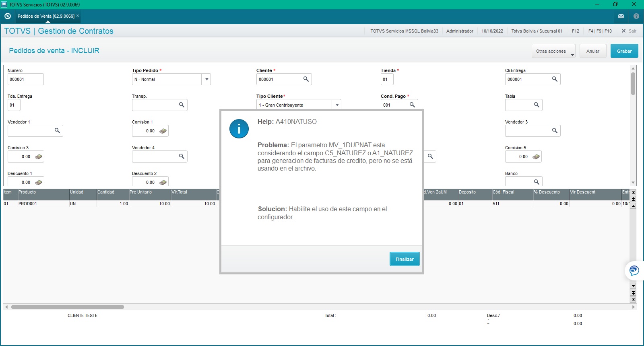Click the Descuento 1 calculator icon

[x=39, y=182]
